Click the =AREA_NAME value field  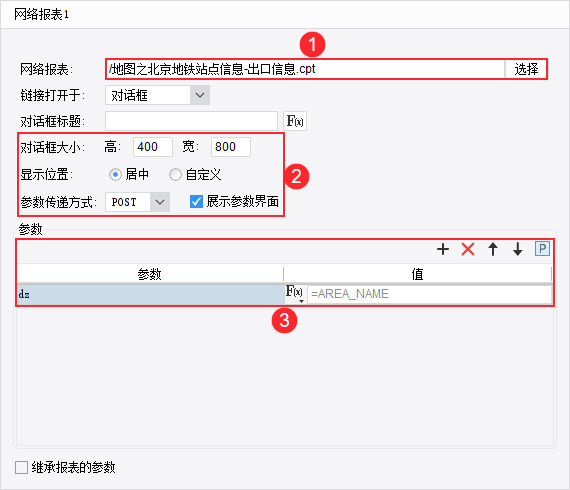[x=429, y=294]
